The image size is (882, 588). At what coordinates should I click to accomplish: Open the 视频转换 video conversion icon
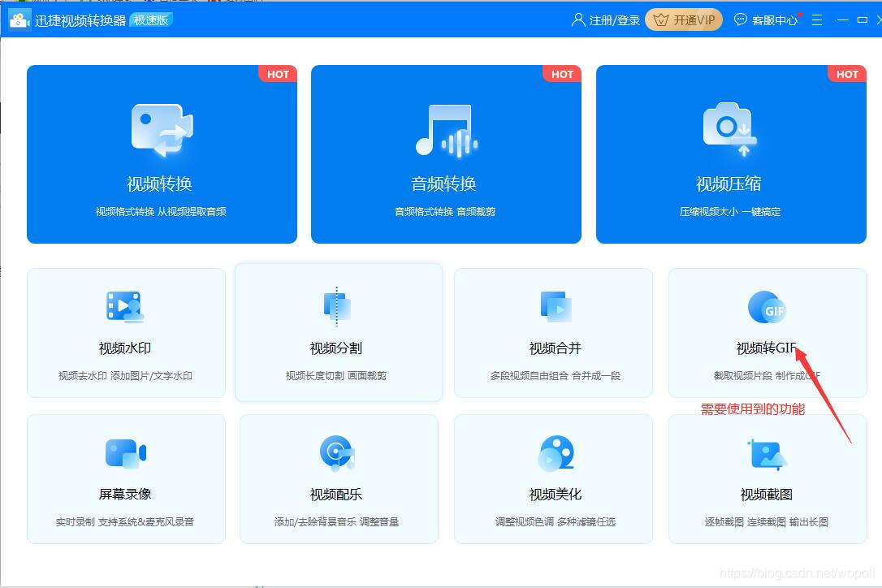(x=162, y=131)
